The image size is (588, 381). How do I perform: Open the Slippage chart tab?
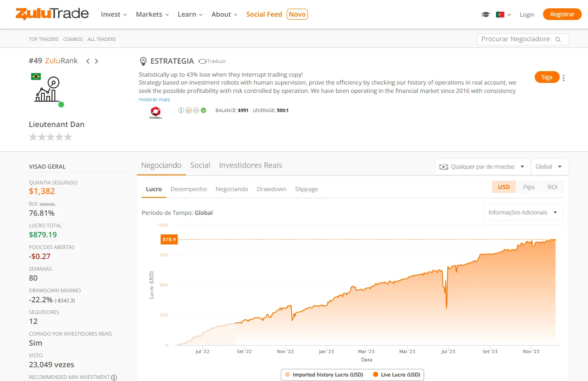pos(307,189)
